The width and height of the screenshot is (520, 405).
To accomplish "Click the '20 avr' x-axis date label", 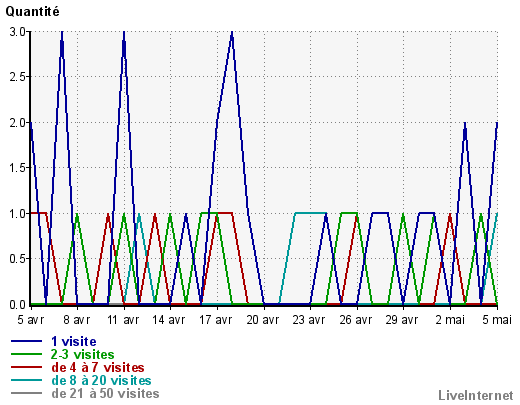I will (x=263, y=320).
